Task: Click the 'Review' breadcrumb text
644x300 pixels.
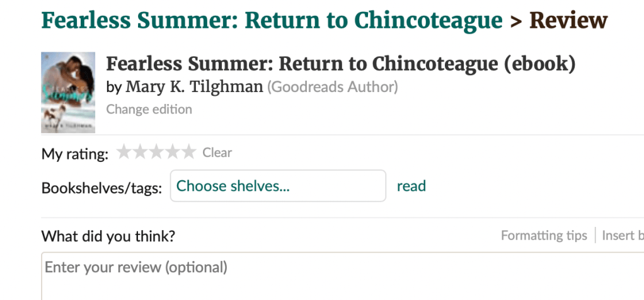Action: coord(568,20)
